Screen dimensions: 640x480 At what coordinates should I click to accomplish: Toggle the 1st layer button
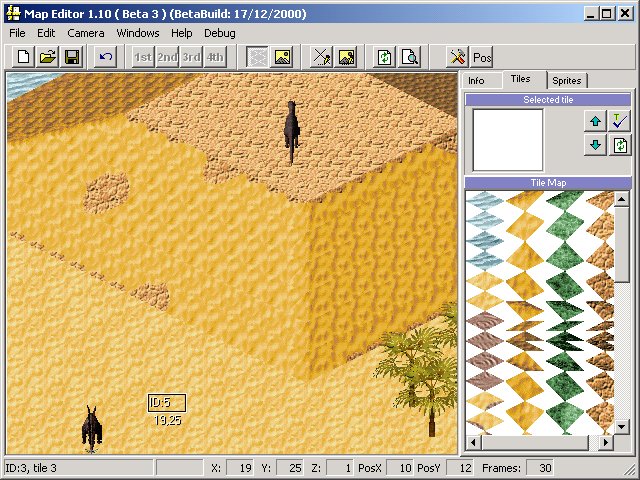click(x=143, y=57)
